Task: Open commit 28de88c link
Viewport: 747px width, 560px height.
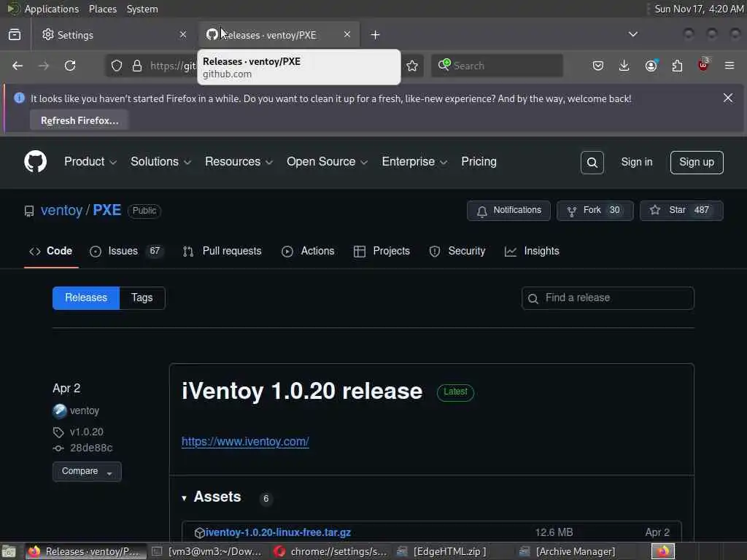Action: tap(91, 448)
